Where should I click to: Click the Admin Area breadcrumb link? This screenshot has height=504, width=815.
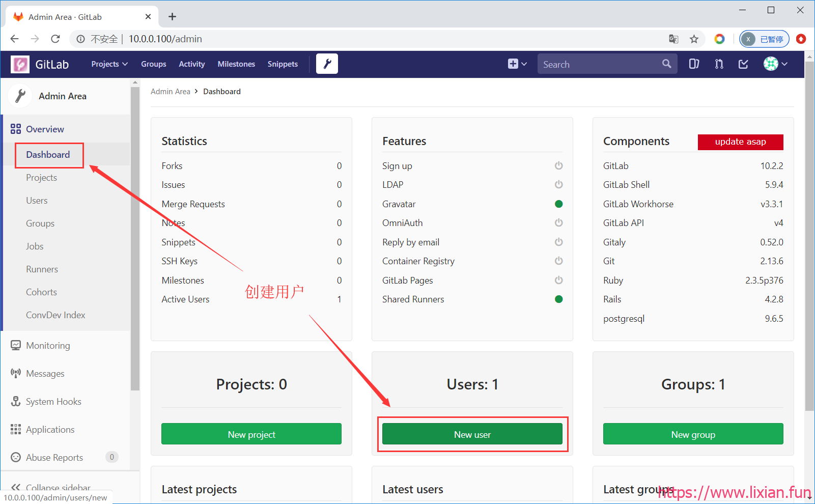point(171,92)
